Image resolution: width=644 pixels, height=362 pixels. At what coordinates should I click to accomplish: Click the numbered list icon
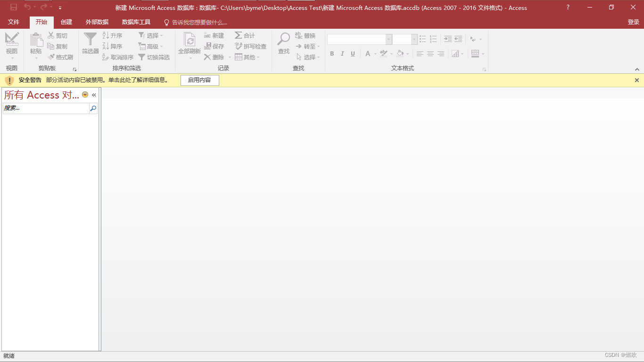433,39
